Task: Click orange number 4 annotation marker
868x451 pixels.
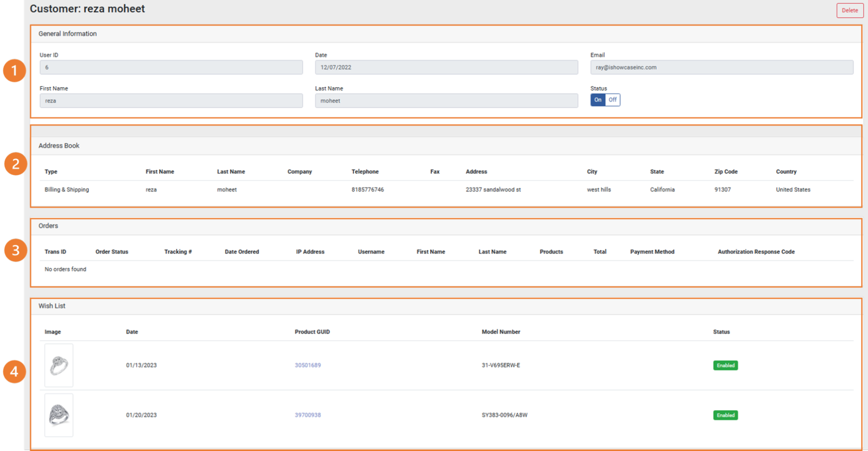Action: click(14, 372)
